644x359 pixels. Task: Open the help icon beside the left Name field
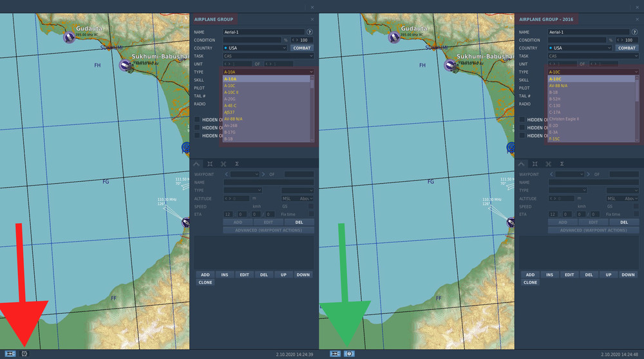310,32
